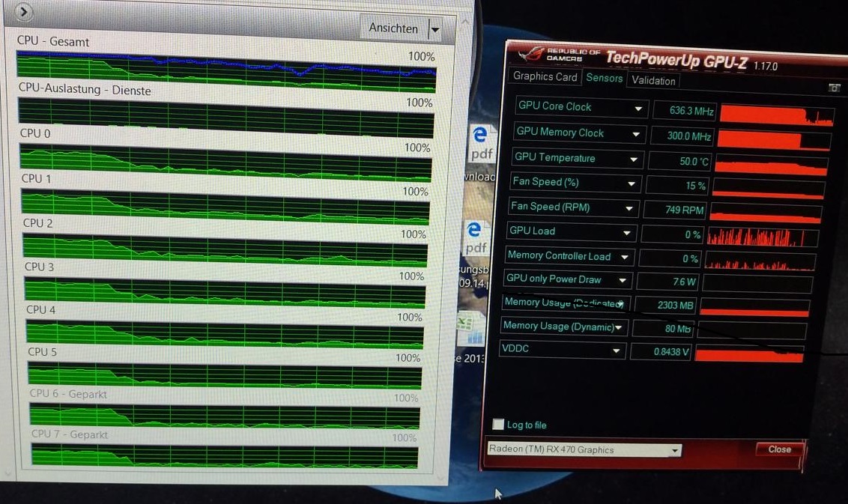Click the CPU 6 - Geparkt graph
The height and width of the screenshot is (504, 848).
tap(225, 416)
